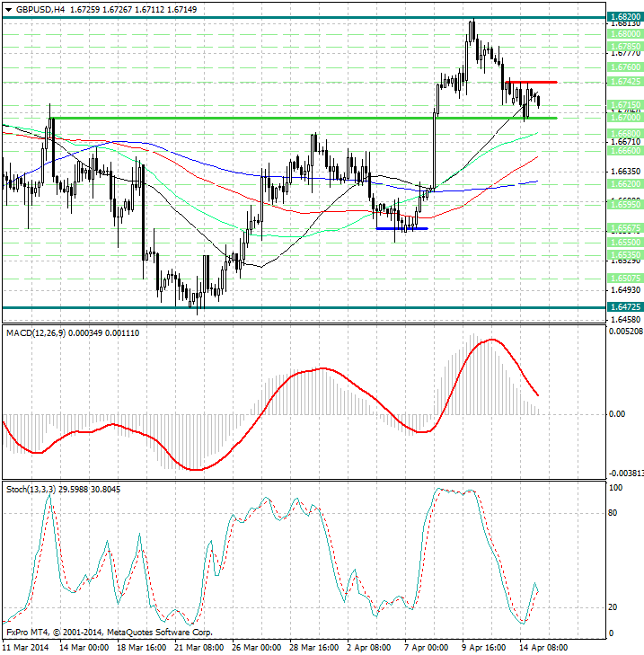Select the red MACD signal line peak
This screenshot has width=644, height=655.
point(490,340)
